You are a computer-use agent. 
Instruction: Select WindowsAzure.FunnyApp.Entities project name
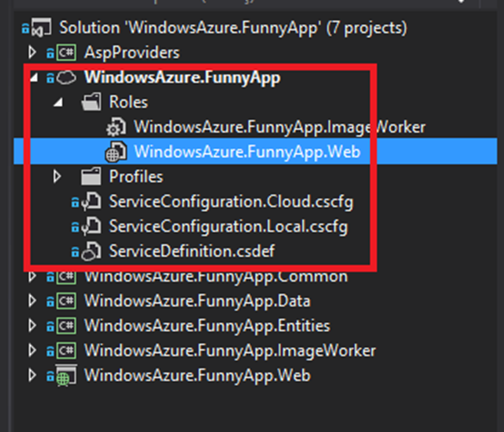click(207, 326)
